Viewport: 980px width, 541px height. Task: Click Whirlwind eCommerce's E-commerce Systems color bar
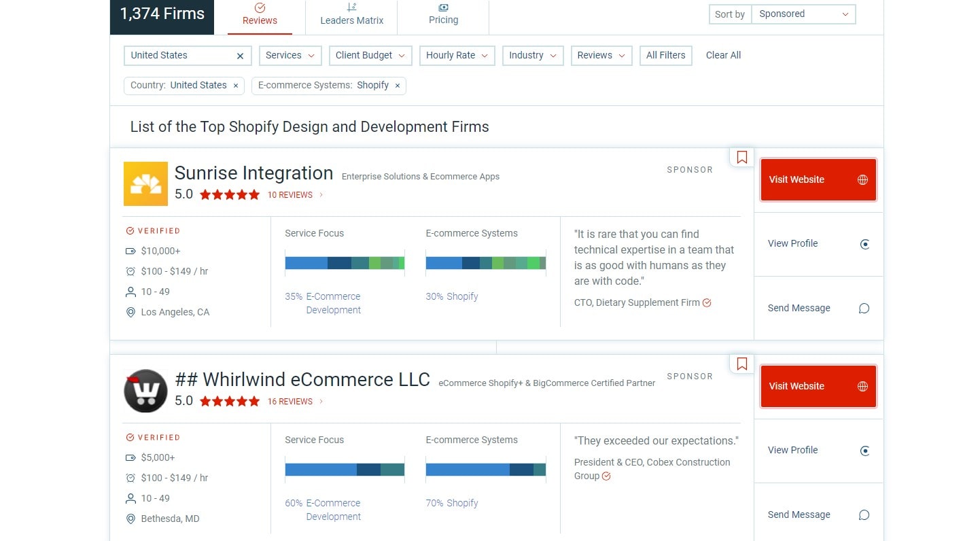(485, 470)
